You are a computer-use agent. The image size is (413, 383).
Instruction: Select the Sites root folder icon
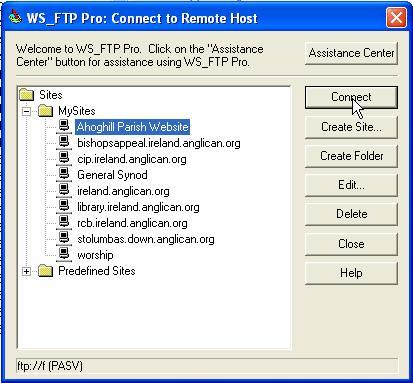tap(27, 95)
